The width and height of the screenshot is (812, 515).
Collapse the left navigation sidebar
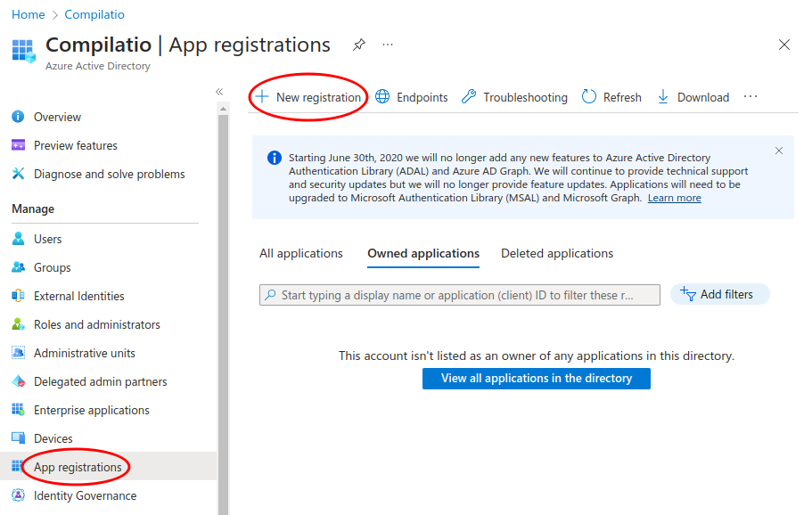click(219, 91)
